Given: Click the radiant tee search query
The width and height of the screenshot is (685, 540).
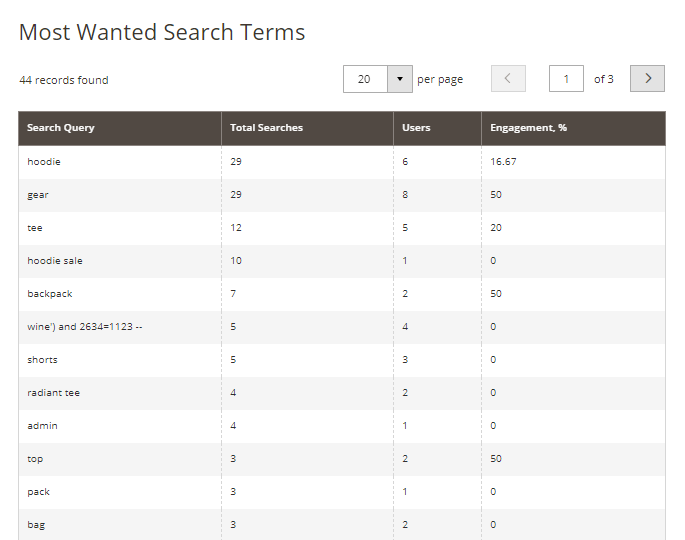Looking at the screenshot, I should pos(54,393).
